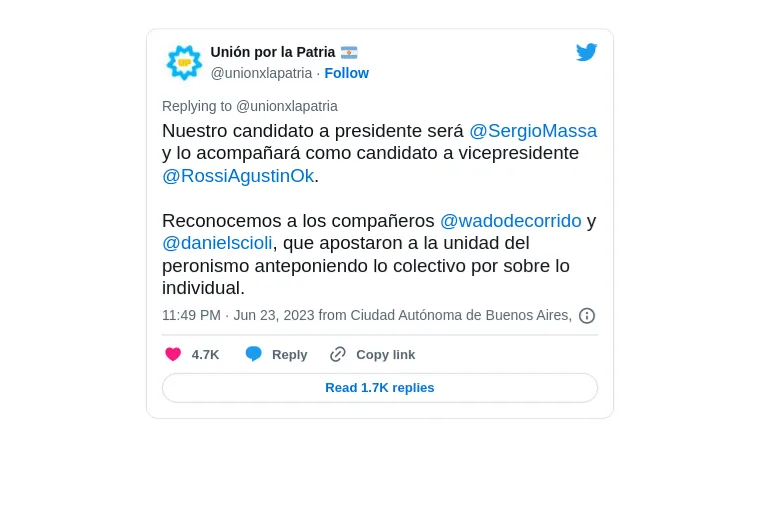Click Replying to @unionxlapatria text
This screenshot has height=506, width=760.
pyautogui.click(x=250, y=106)
